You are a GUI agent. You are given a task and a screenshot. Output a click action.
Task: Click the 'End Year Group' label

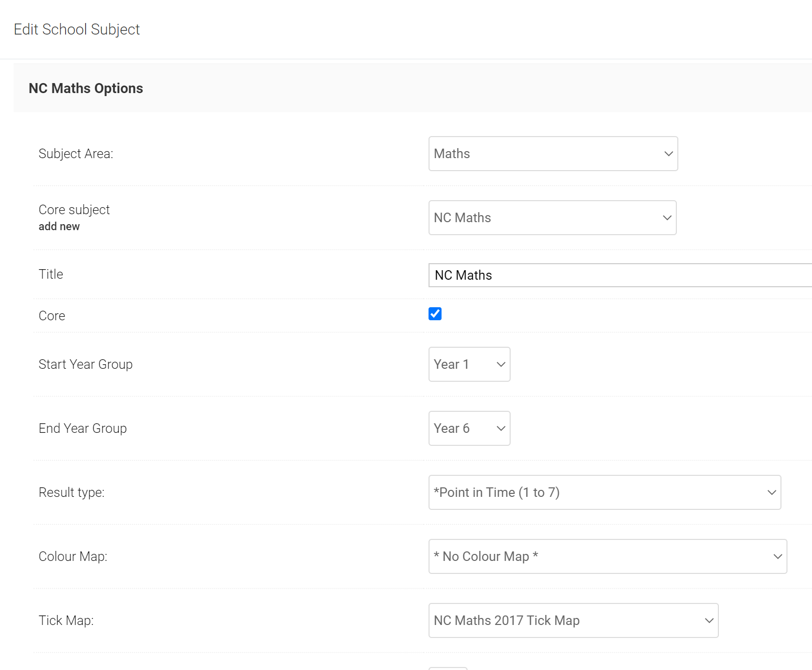83,428
